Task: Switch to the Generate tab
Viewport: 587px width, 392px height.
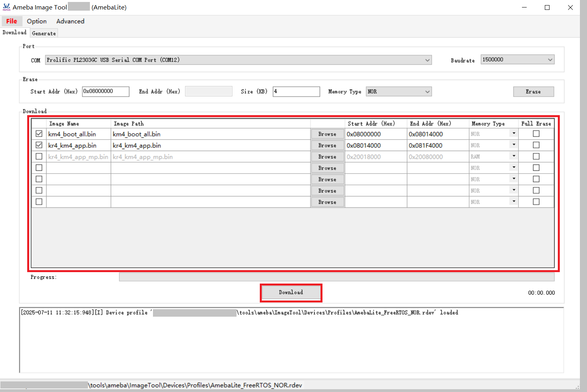Action: pyautogui.click(x=44, y=34)
